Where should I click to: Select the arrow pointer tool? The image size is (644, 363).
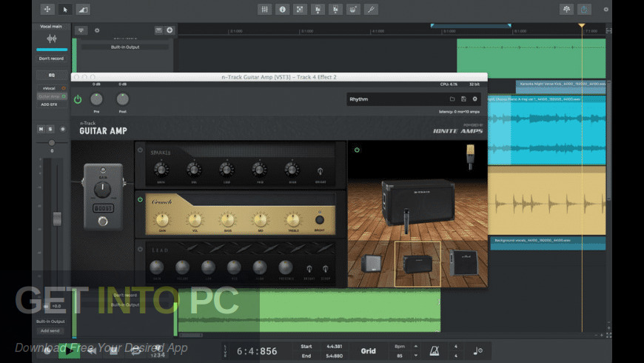pyautogui.click(x=65, y=9)
